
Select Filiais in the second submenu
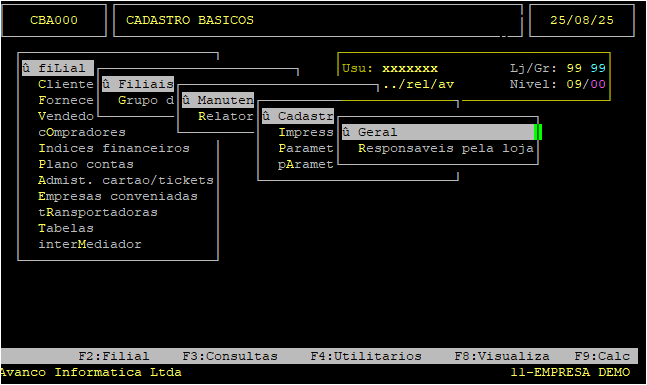pyautogui.click(x=138, y=84)
